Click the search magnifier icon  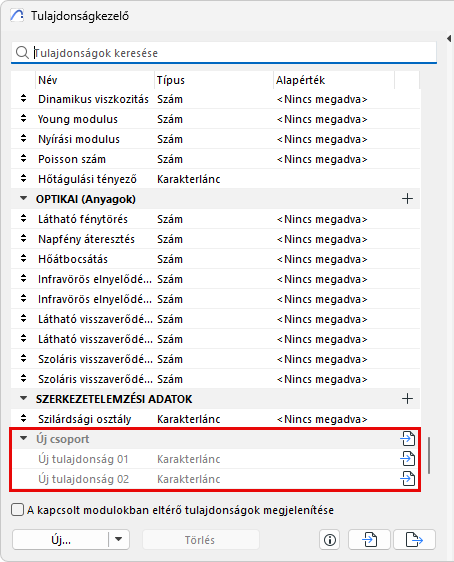22,52
